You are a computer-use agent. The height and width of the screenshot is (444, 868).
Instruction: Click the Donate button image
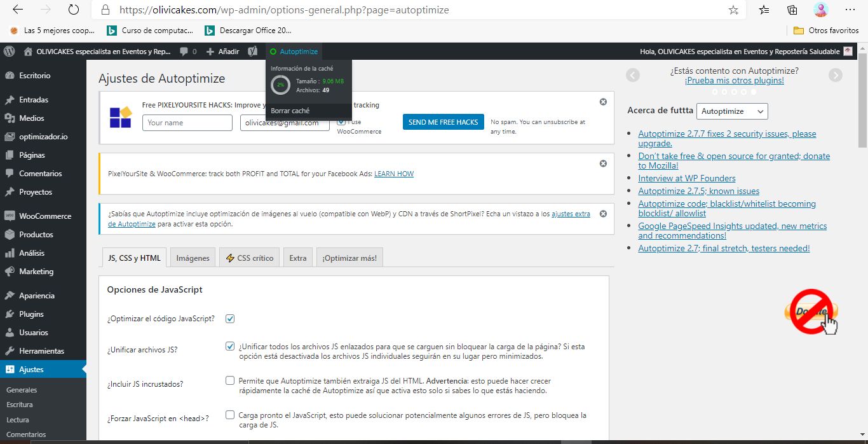[x=811, y=312]
